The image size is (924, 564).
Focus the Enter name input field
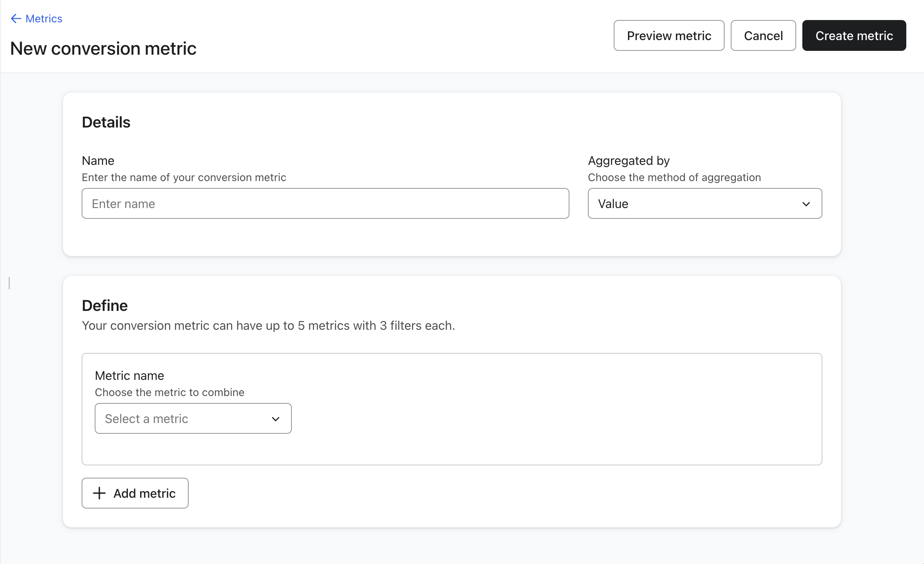pyautogui.click(x=325, y=203)
